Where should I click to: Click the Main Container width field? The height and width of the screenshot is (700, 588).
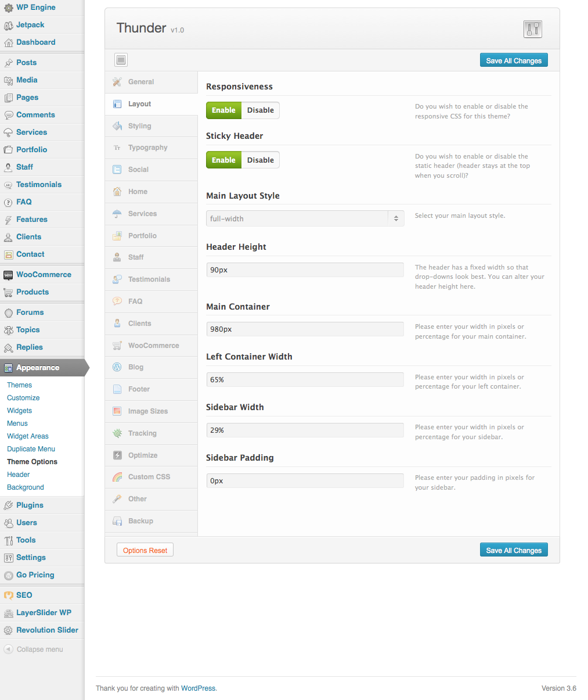point(305,329)
